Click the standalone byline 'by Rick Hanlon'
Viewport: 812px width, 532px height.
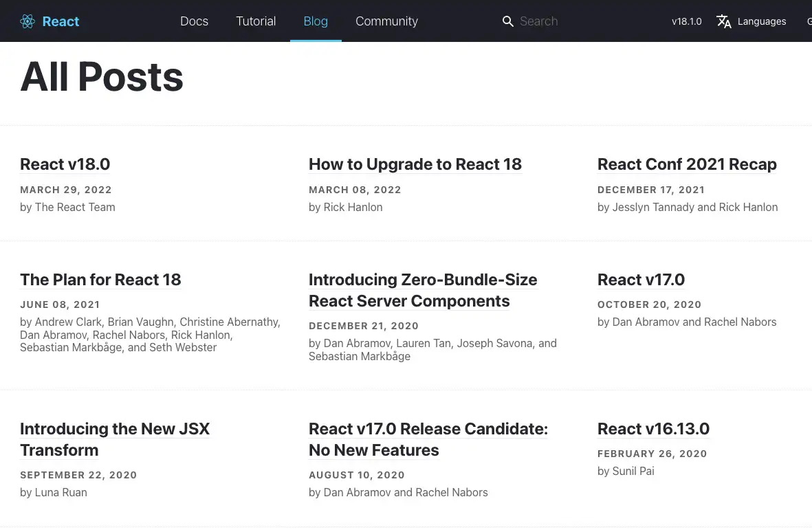pos(345,207)
